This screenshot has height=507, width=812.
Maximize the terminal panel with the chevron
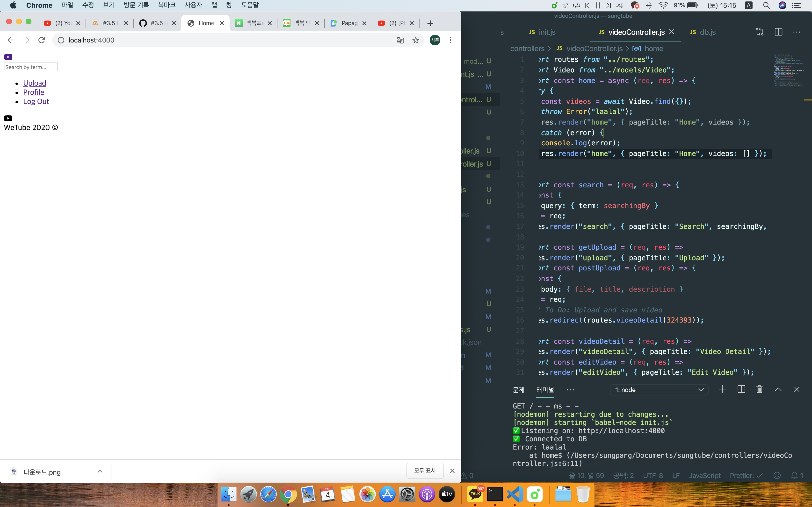click(x=778, y=389)
